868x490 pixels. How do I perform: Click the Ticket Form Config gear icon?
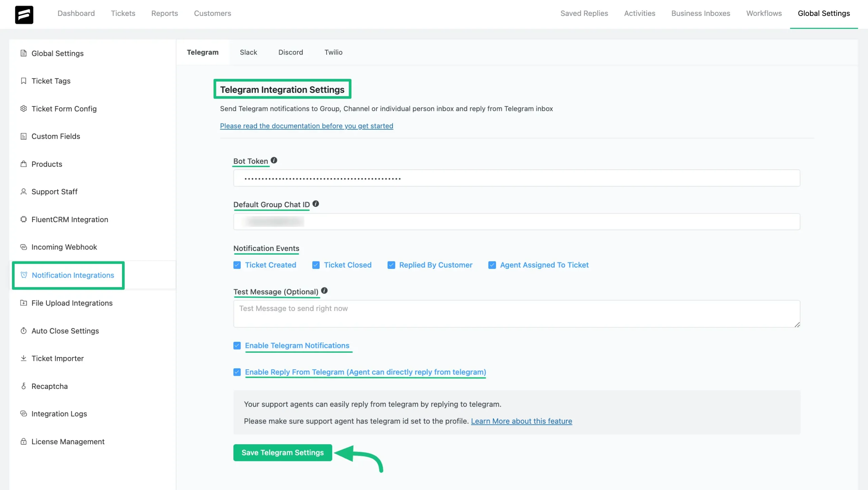(23, 109)
